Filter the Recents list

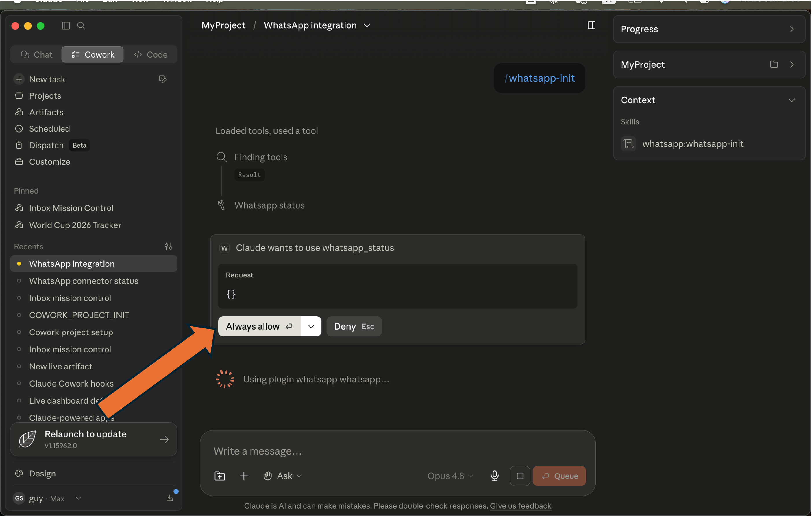point(168,247)
